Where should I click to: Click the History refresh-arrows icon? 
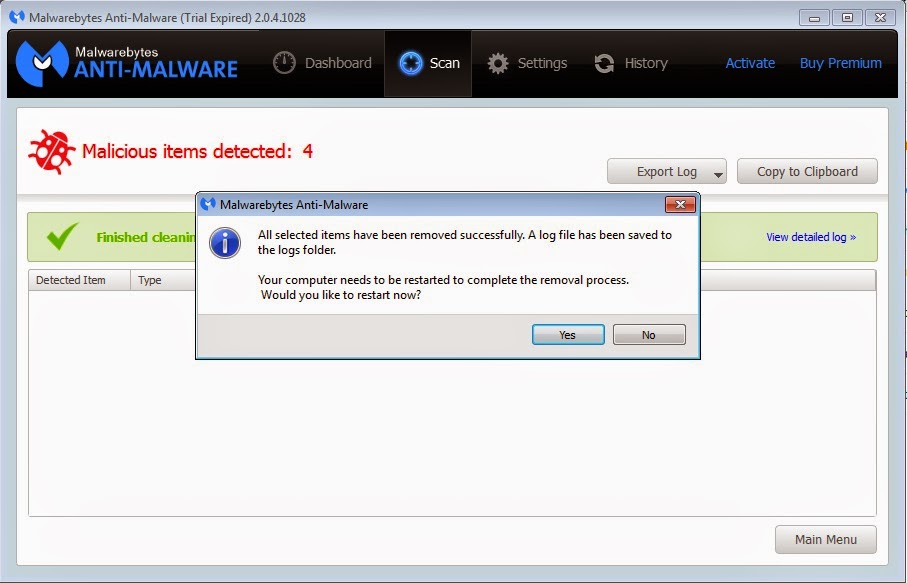click(604, 63)
